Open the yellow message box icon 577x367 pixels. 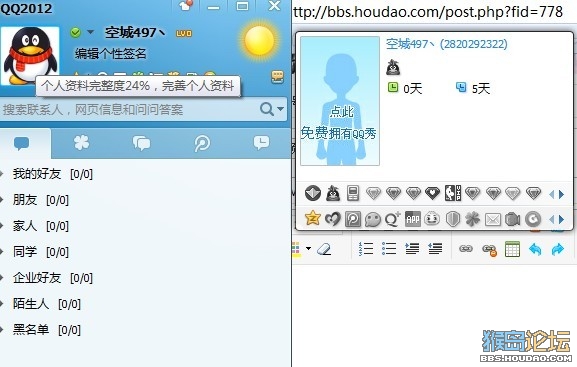[278, 77]
